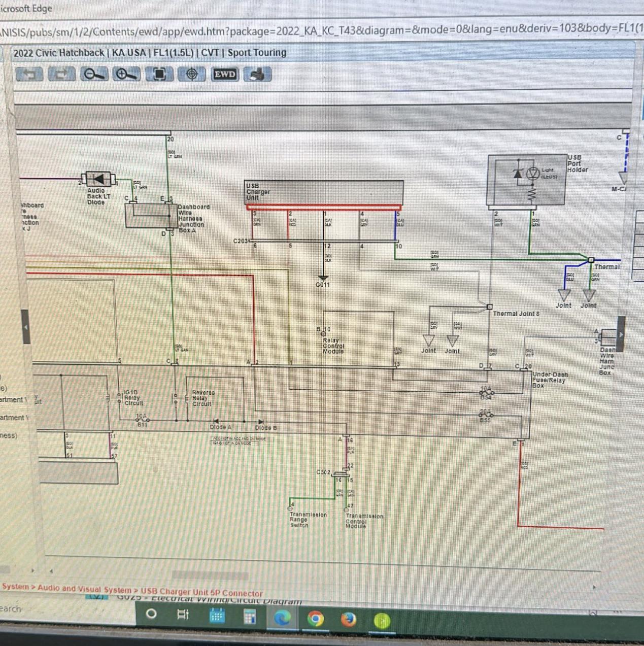The height and width of the screenshot is (646, 644).
Task: Fit diagram to window icon
Action: pyautogui.click(x=159, y=75)
